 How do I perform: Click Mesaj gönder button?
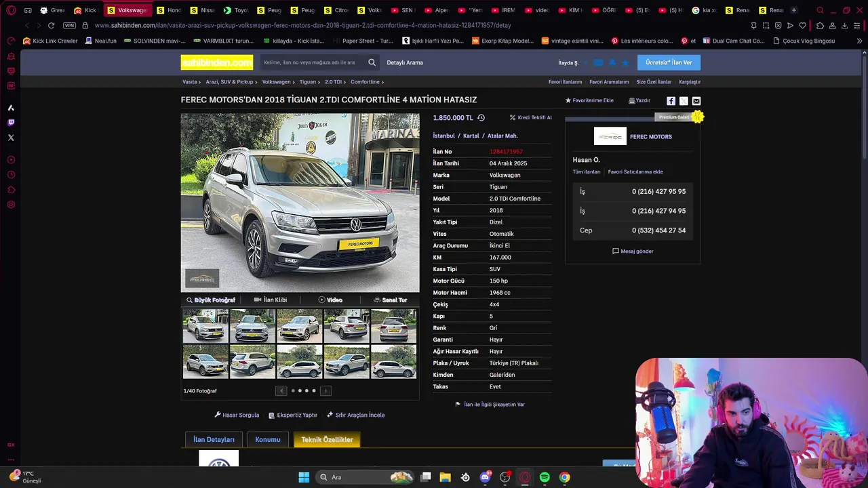pos(633,251)
